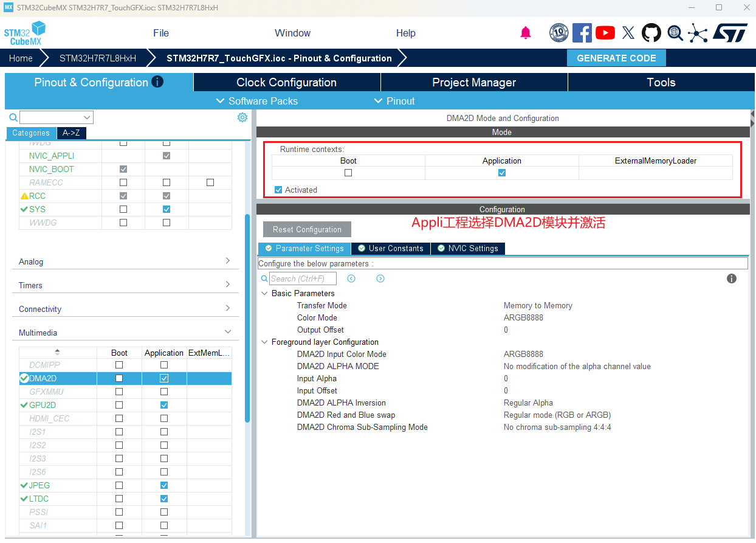Enable Application checkbox for DCMIPP row

point(164,365)
